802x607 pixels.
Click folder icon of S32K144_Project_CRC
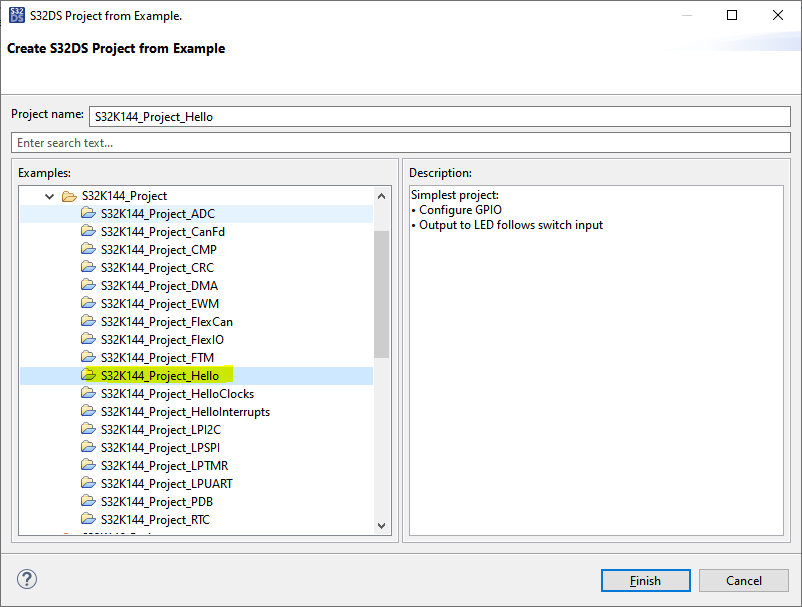pos(88,266)
